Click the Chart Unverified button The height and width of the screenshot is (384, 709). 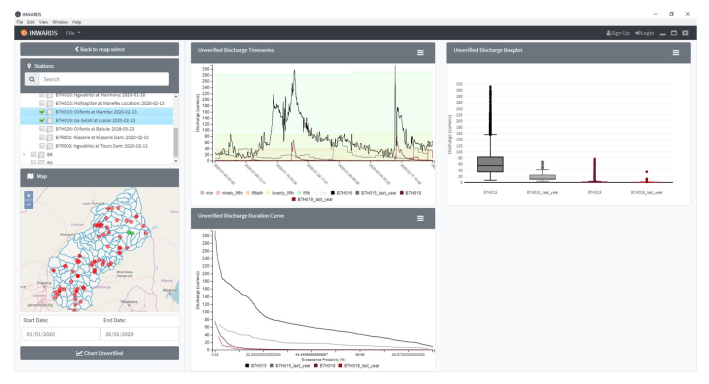[99, 353]
